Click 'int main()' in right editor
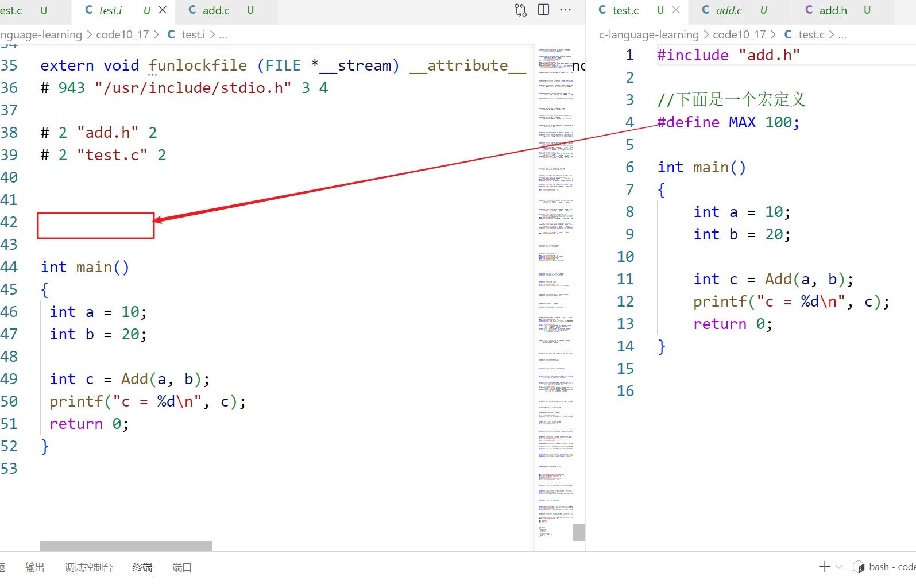 point(702,167)
